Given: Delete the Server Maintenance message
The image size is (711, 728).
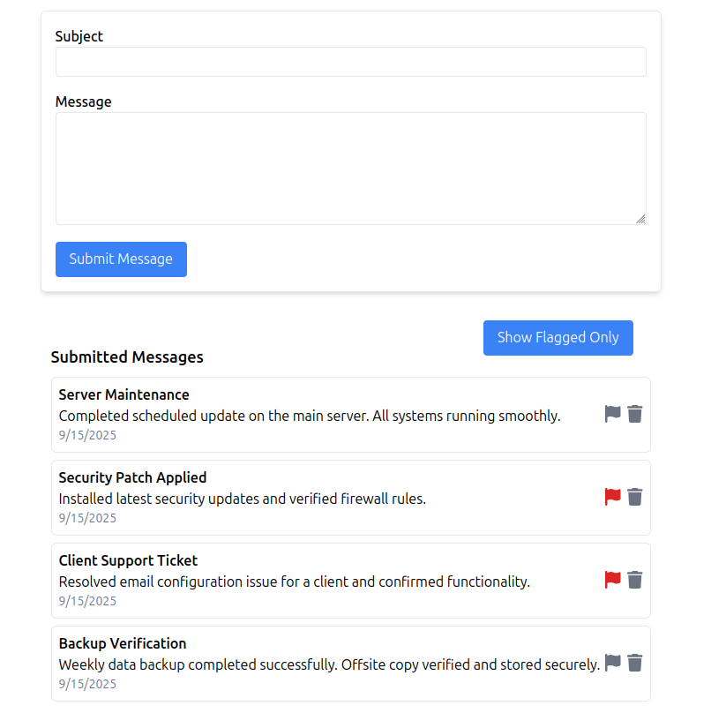Looking at the screenshot, I should click(635, 414).
